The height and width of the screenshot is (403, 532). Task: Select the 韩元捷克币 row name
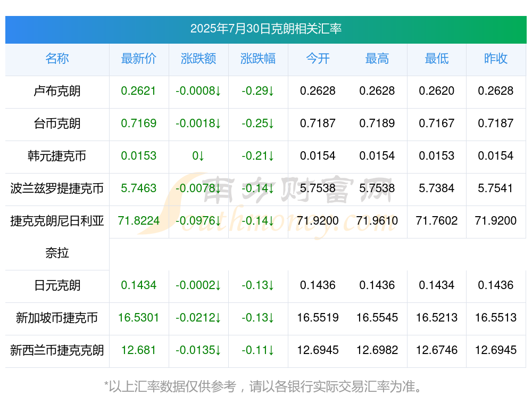tap(57, 156)
